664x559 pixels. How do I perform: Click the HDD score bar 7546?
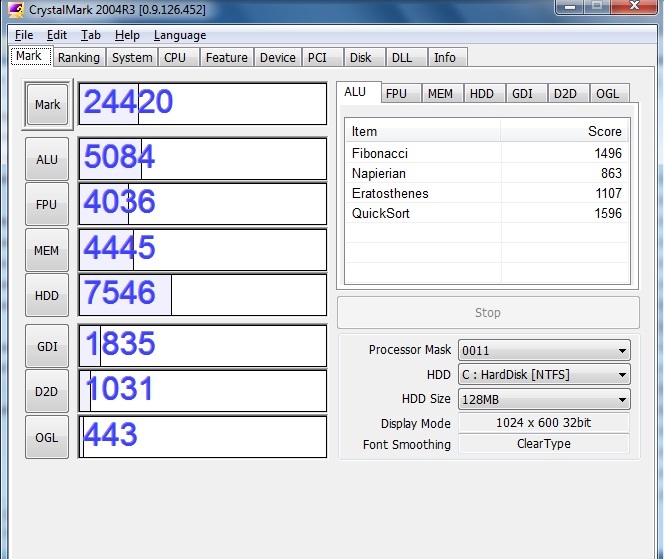203,295
